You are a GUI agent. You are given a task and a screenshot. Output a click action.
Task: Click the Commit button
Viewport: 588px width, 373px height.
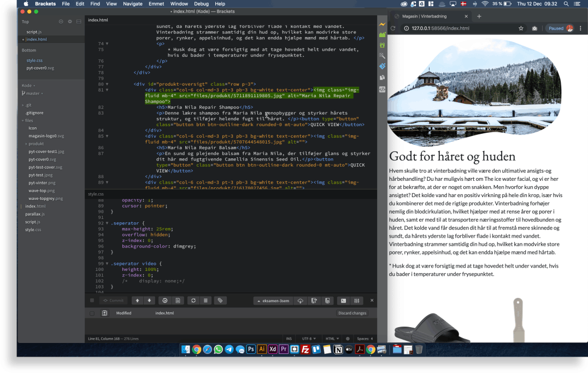click(x=113, y=300)
